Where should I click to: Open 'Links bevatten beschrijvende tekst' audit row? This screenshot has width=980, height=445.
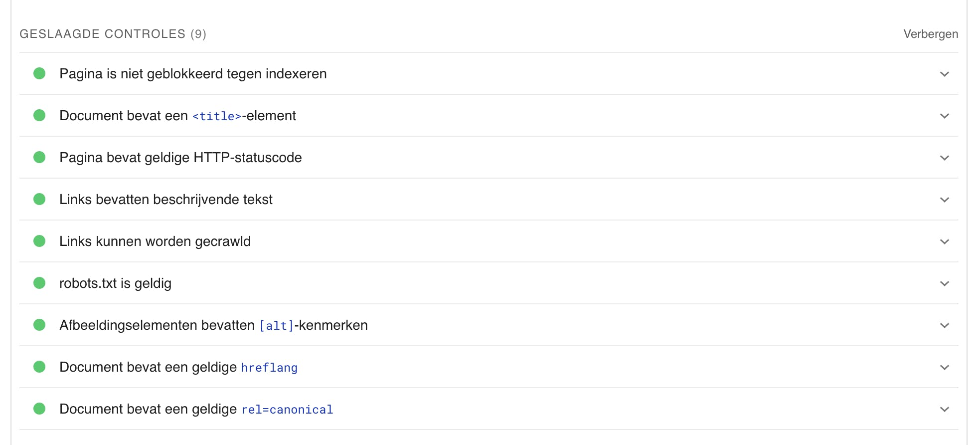165,200
